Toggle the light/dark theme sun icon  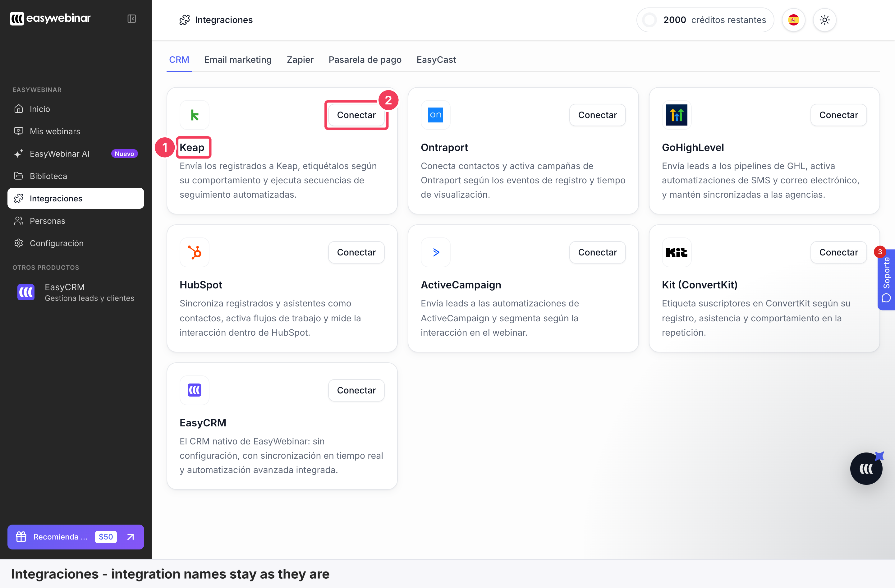click(x=824, y=20)
